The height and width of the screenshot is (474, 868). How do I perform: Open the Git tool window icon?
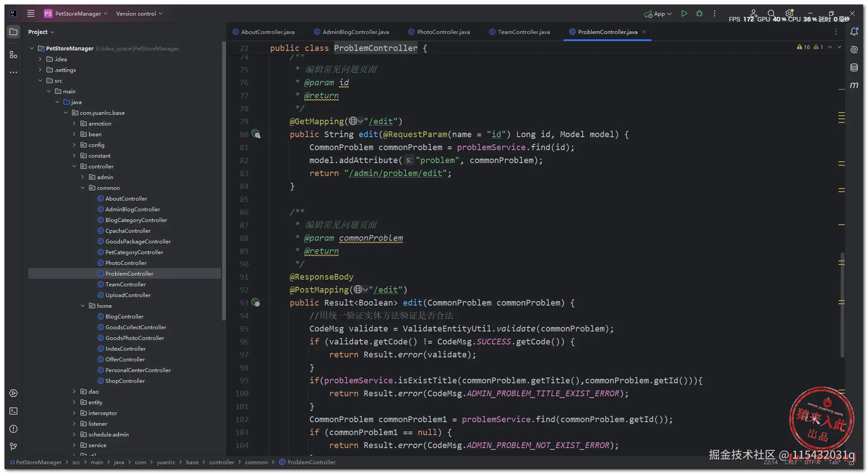point(13,446)
